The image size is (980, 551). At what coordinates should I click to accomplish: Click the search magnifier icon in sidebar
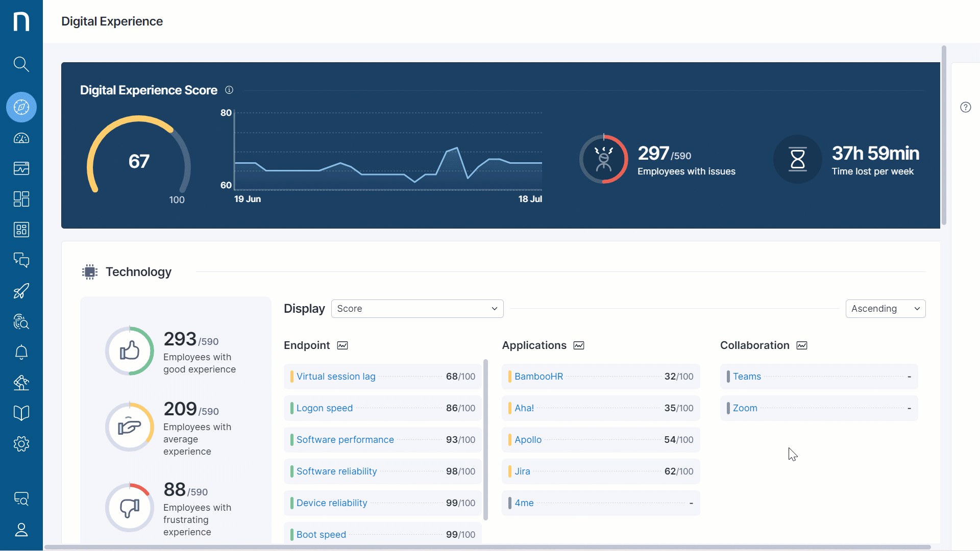21,64
